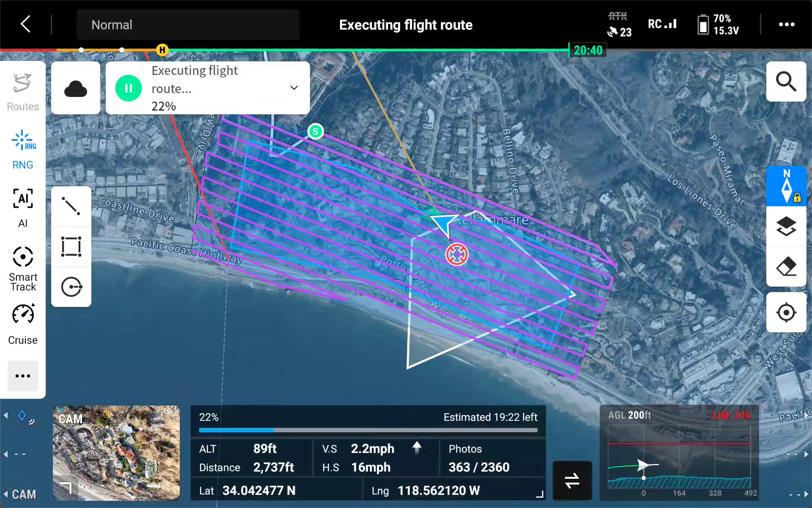The image size is (812, 508).
Task: Pause the executing flight route
Action: (x=129, y=88)
